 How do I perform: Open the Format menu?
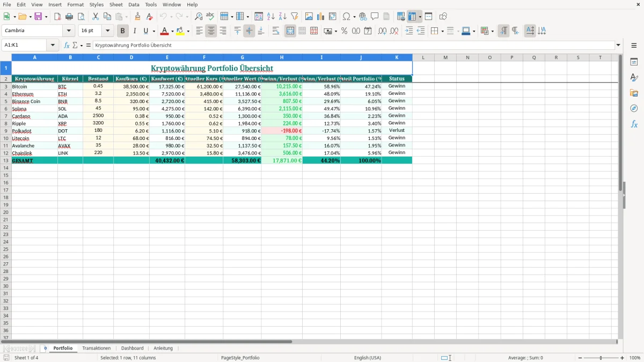tap(75, 4)
